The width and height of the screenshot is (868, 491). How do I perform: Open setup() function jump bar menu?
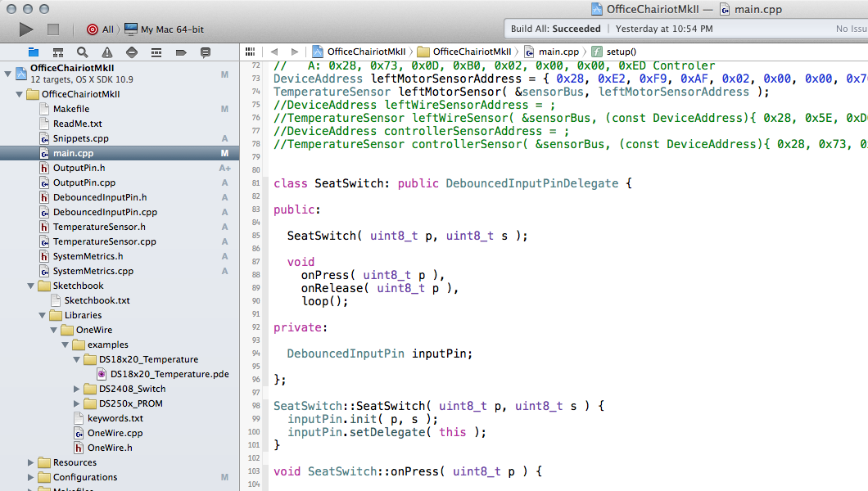(x=614, y=52)
